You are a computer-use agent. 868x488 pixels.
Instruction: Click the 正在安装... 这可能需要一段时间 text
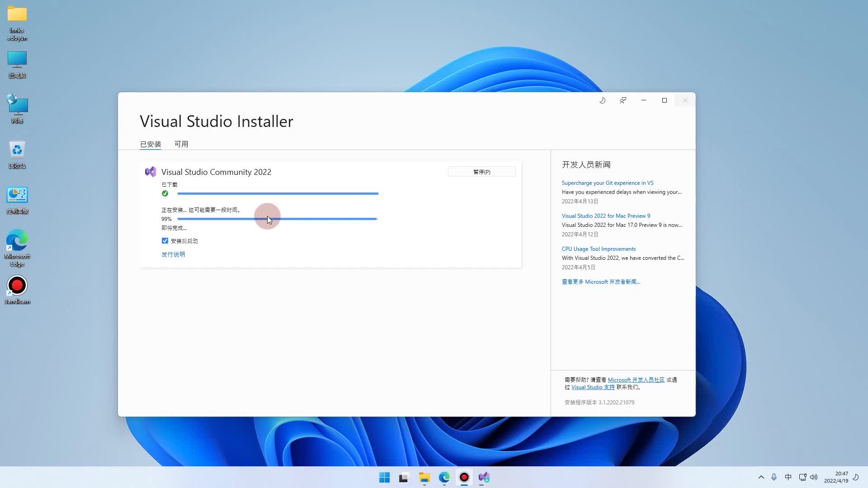coord(201,210)
